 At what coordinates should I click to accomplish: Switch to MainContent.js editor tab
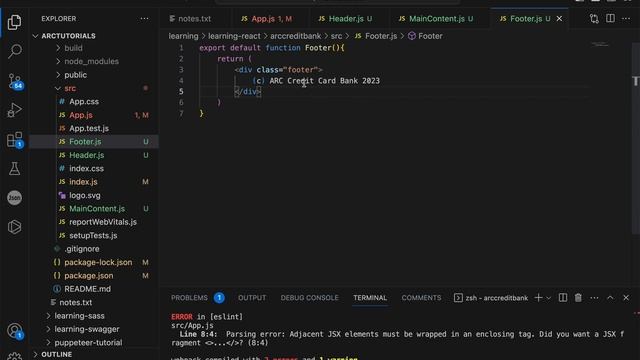click(436, 19)
